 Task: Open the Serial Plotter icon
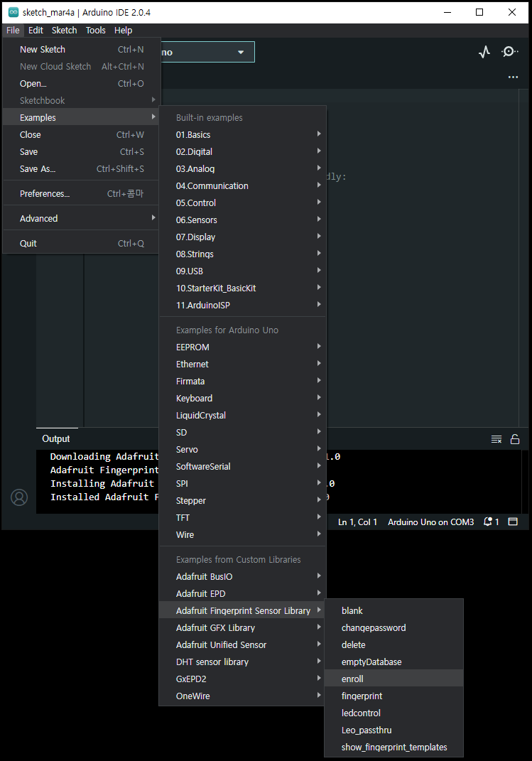(x=484, y=52)
